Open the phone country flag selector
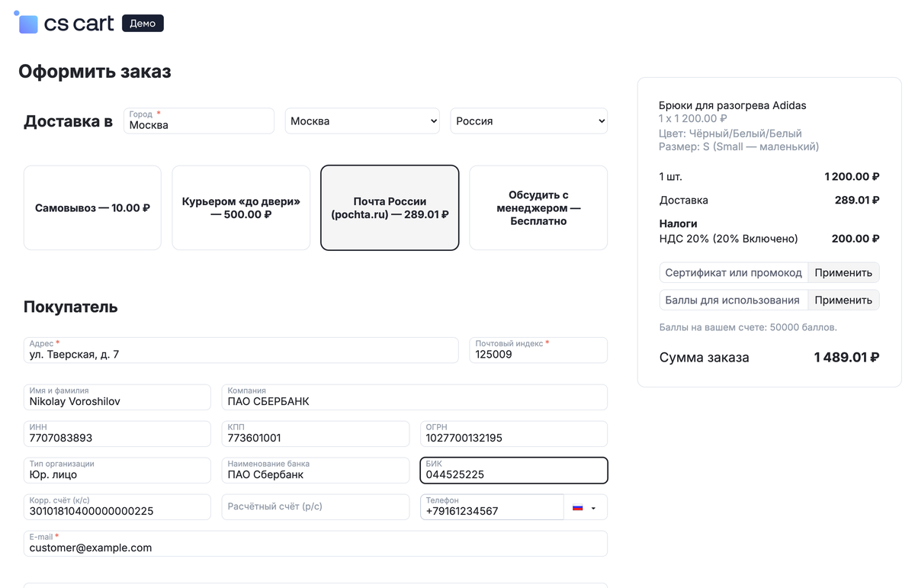The image size is (915, 588). pos(585,507)
